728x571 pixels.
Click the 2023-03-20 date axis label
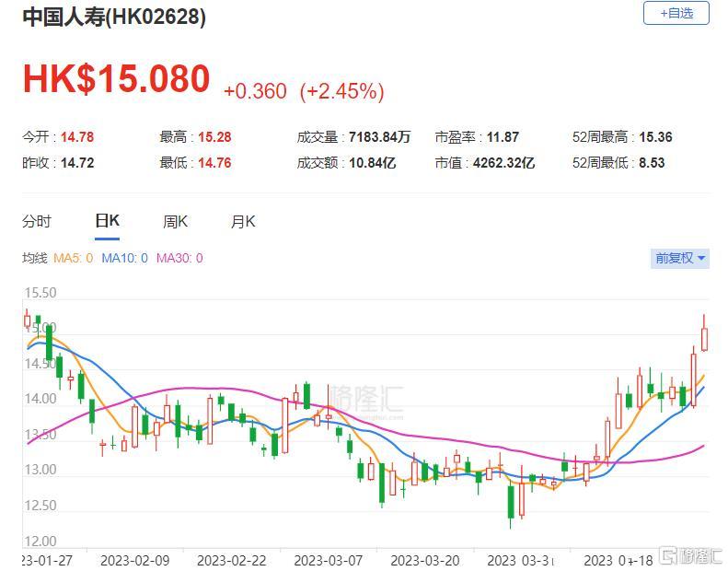tap(425, 561)
